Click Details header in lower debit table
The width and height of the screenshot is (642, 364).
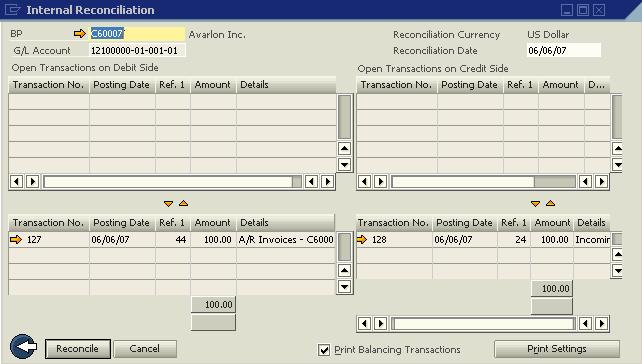click(285, 223)
